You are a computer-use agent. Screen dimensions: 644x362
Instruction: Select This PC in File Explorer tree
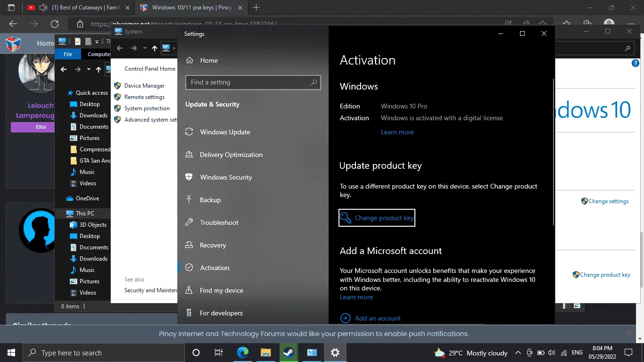point(85,214)
